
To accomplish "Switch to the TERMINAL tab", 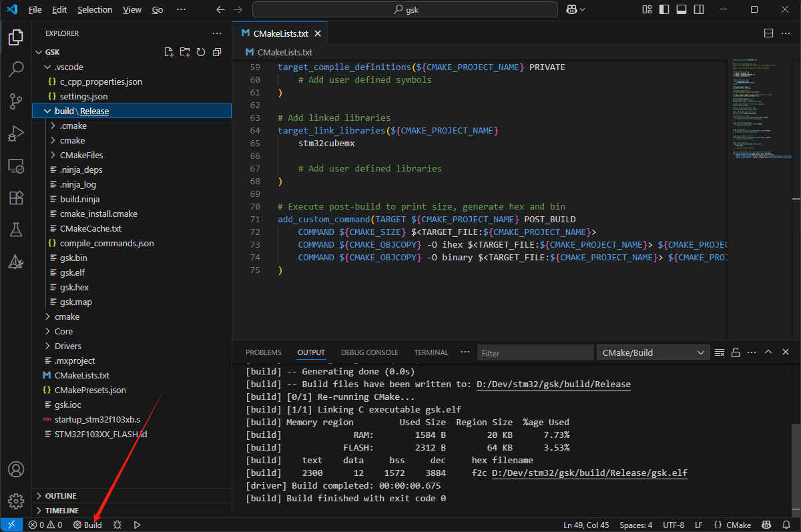I will tap(431, 352).
